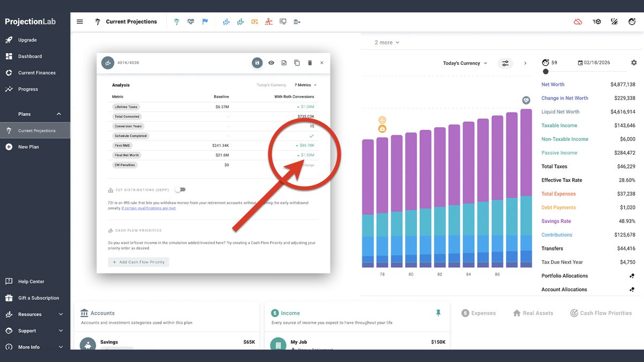Image resolution: width=644 pixels, height=362 pixels.
Task: Click the red running figure icon
Action: [x=269, y=22]
